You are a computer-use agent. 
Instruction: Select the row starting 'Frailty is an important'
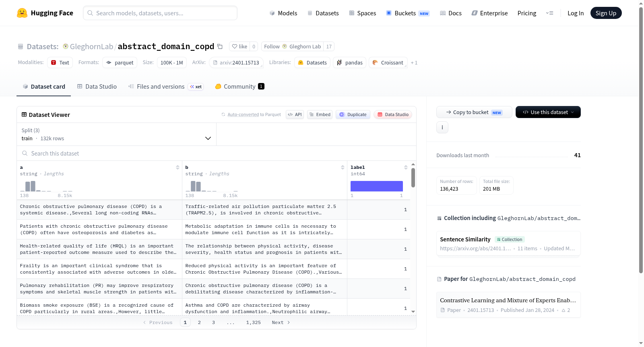pos(213,269)
